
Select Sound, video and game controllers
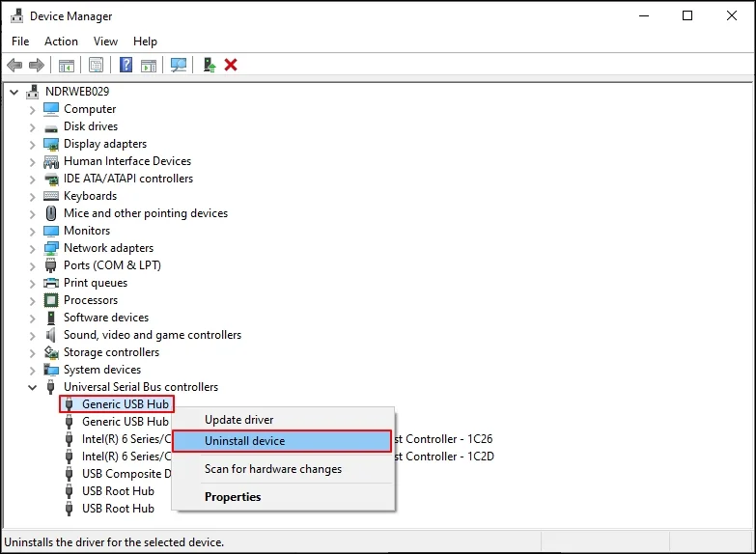[x=152, y=335]
